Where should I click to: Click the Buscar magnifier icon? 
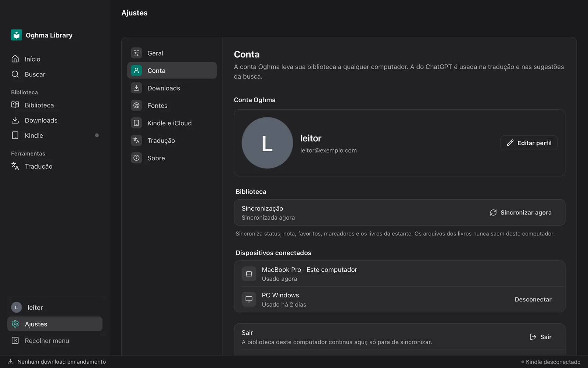coord(15,74)
